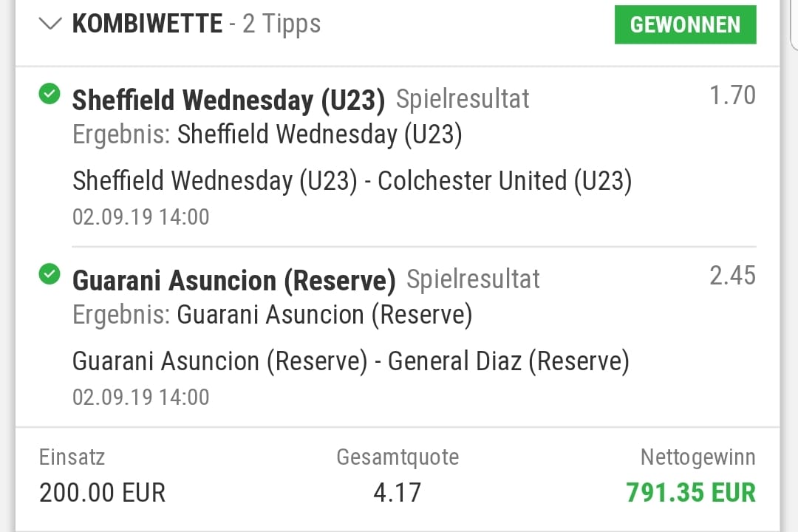Select the bold Guarani Asuncion (Reserve) pick
This screenshot has width=798, height=532.
[x=233, y=281]
